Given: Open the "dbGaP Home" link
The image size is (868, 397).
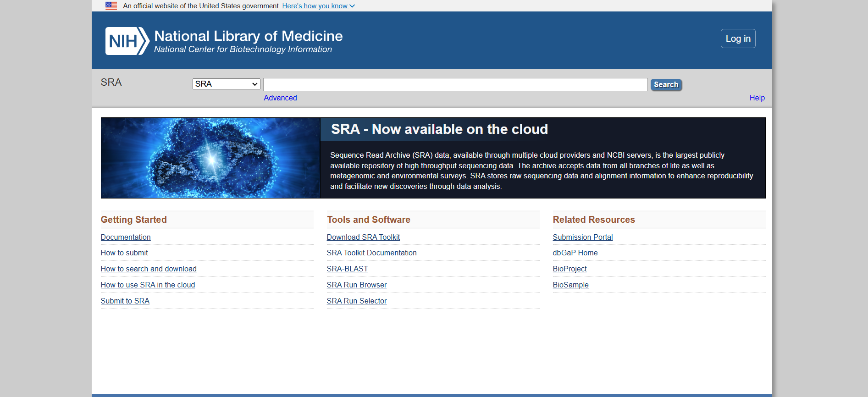Looking at the screenshot, I should click(575, 253).
